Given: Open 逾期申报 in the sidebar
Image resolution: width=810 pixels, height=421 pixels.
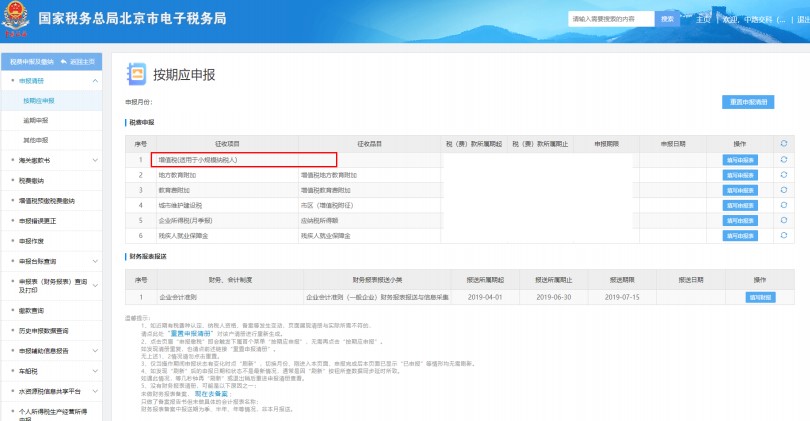Looking at the screenshot, I should point(36,120).
